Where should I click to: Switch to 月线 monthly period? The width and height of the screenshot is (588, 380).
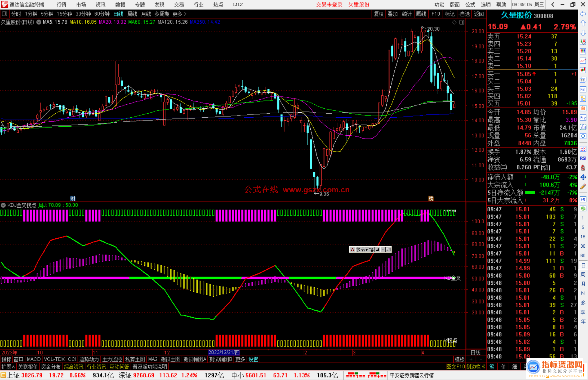[x=146, y=14]
